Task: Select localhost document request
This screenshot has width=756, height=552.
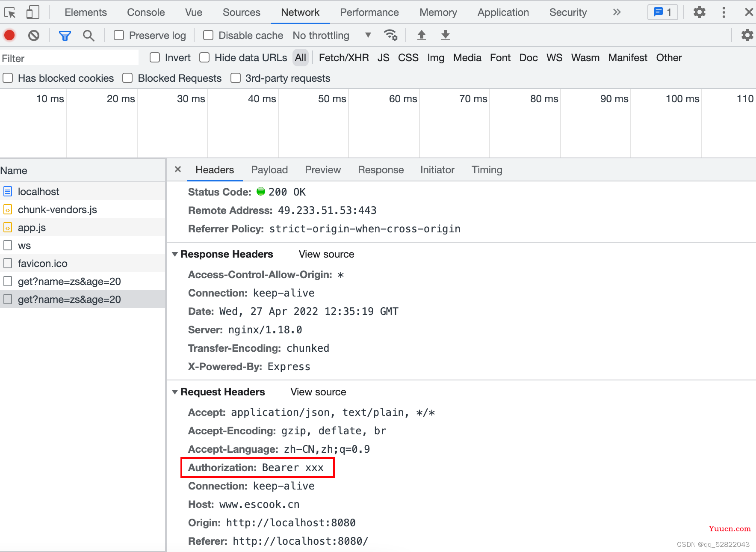Action: click(x=83, y=192)
